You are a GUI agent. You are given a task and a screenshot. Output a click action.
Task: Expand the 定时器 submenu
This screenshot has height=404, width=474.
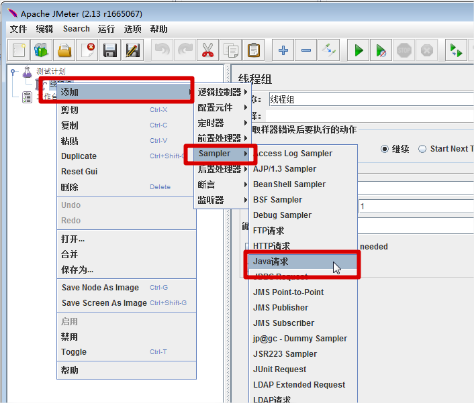[x=222, y=123]
